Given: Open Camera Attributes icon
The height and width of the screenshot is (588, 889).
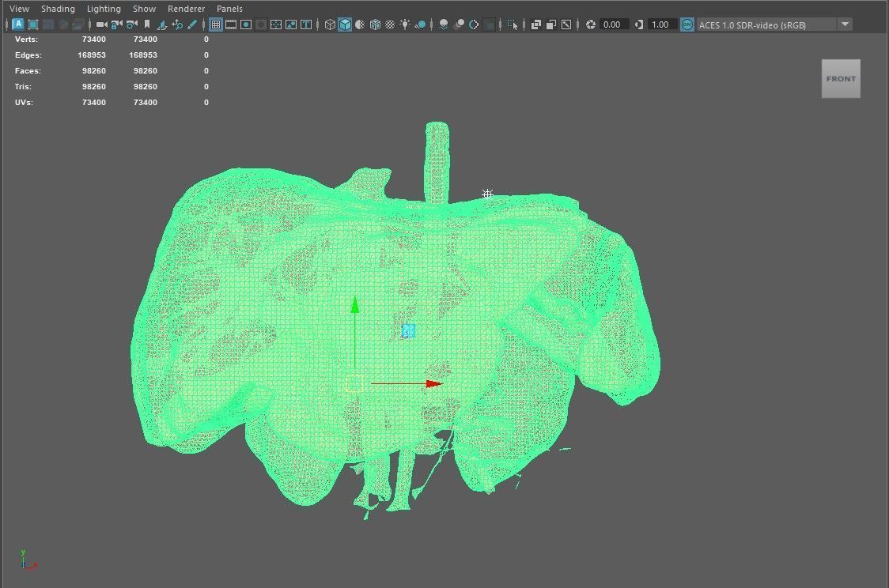Looking at the screenshot, I should click(132, 24).
